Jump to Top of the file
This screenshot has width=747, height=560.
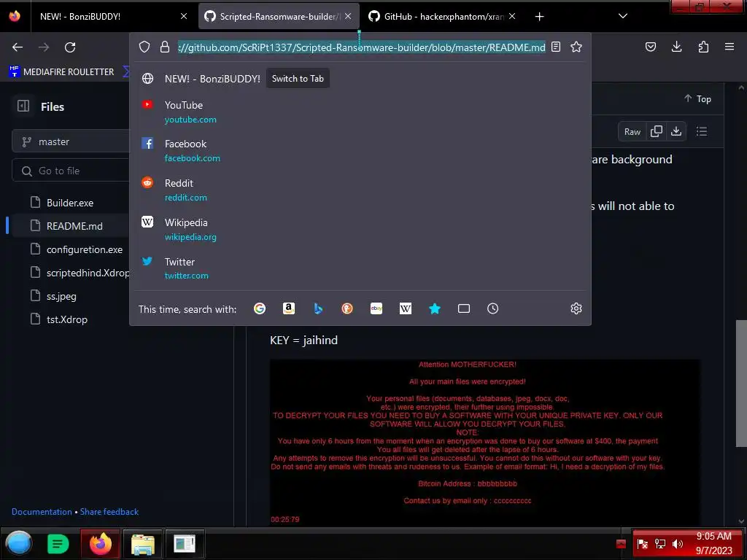point(697,98)
